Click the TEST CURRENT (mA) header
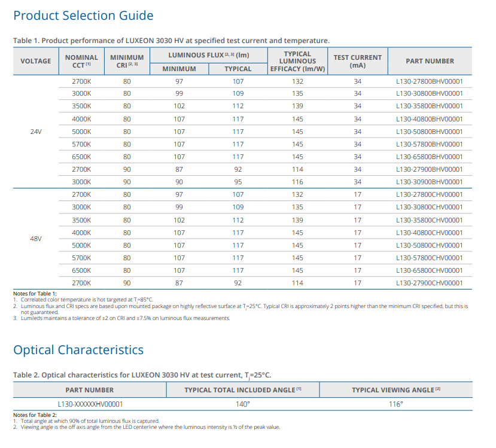Image resolution: width=496 pixels, height=448 pixels. click(x=357, y=61)
